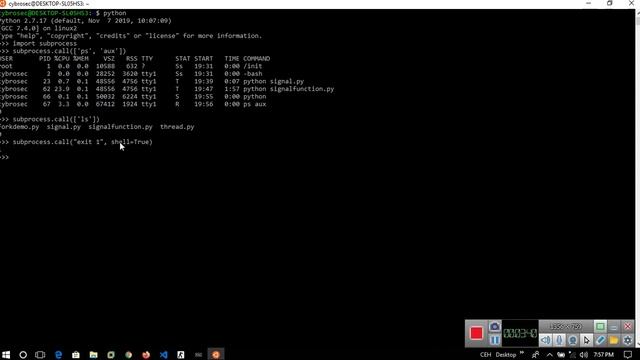640x360 pixels.
Task: Click the 7:57 PM taskbar clock
Action: point(604,355)
